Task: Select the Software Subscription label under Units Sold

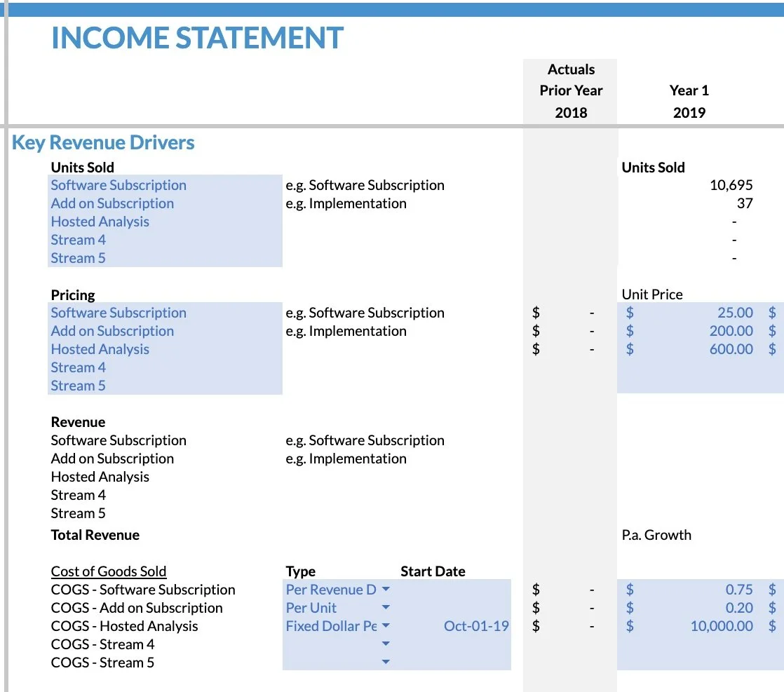Action: pyautogui.click(x=118, y=184)
